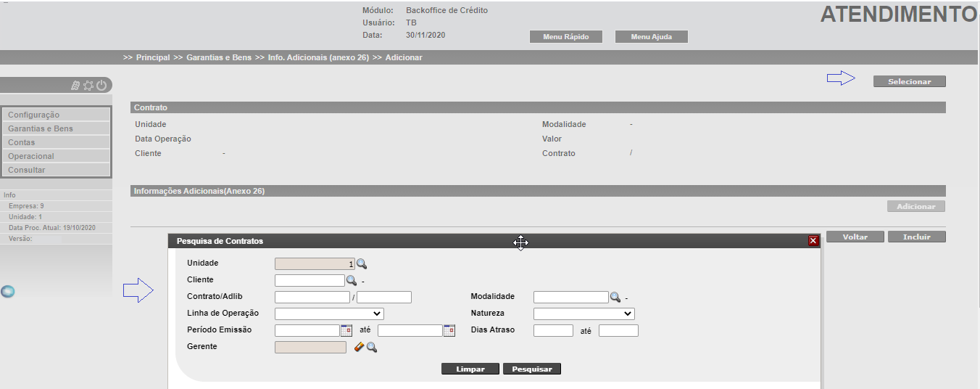Click the Menu Ajuda button
Screen dimensions: 980x389
tap(651, 37)
